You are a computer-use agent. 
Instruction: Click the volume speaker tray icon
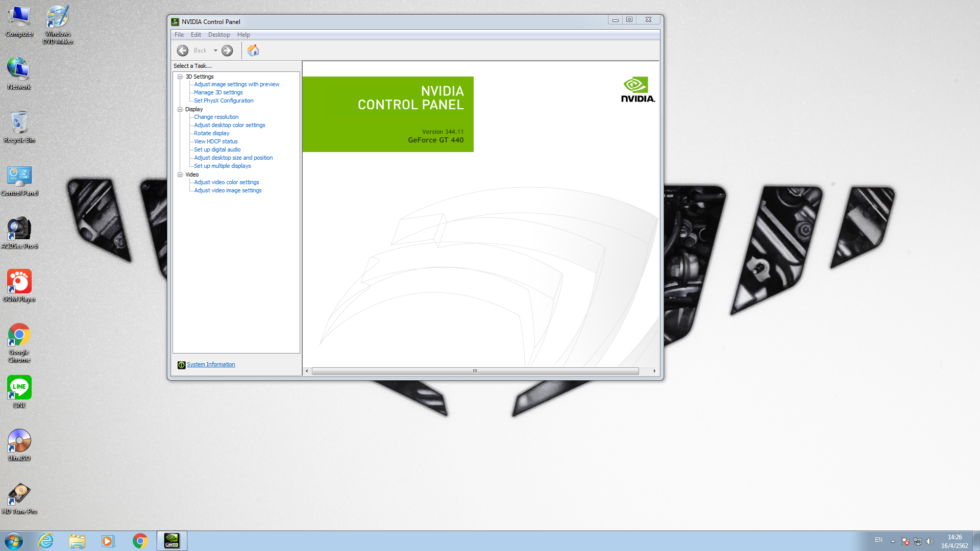click(x=930, y=541)
